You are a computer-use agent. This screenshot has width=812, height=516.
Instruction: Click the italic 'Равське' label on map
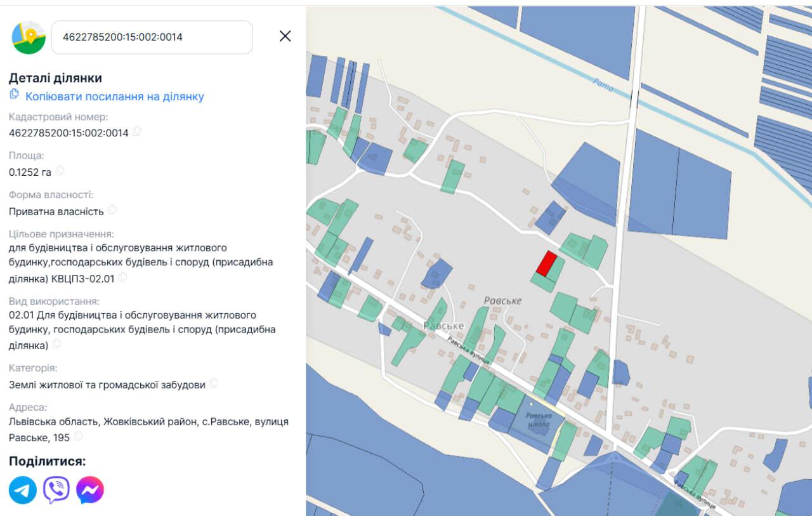pos(502,301)
